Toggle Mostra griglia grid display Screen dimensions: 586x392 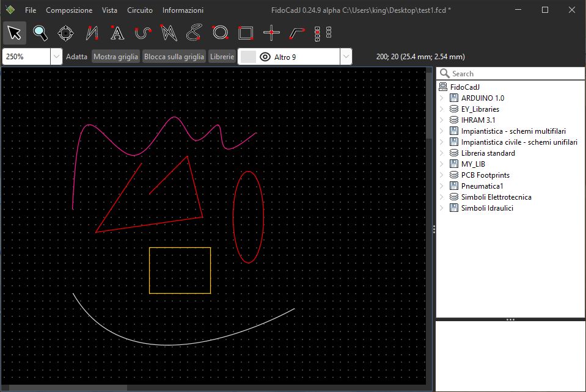tap(115, 57)
